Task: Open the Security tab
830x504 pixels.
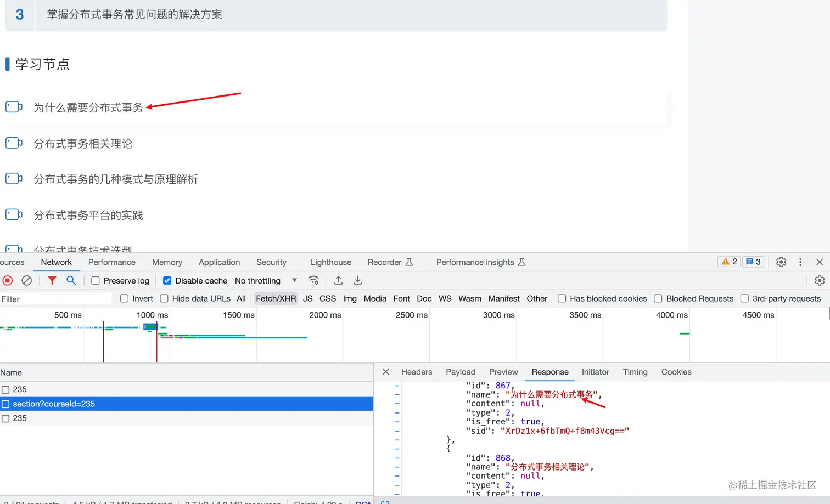Action: pos(271,262)
